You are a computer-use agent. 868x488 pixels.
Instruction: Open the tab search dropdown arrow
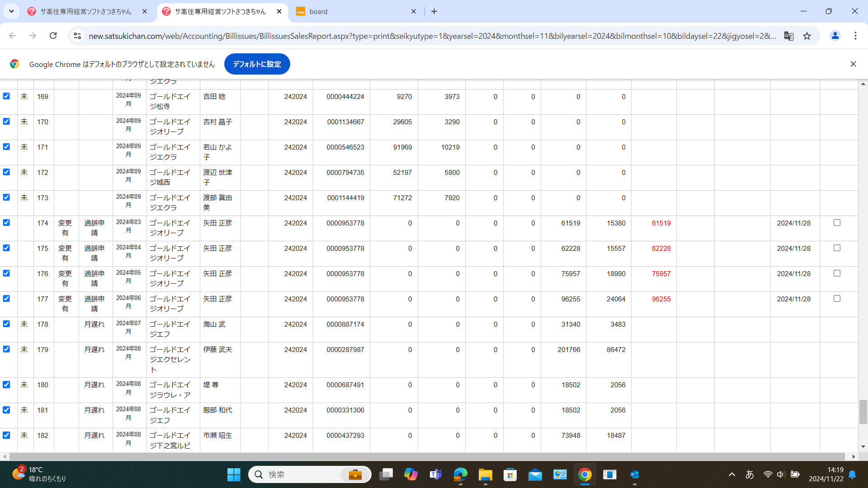click(11, 11)
